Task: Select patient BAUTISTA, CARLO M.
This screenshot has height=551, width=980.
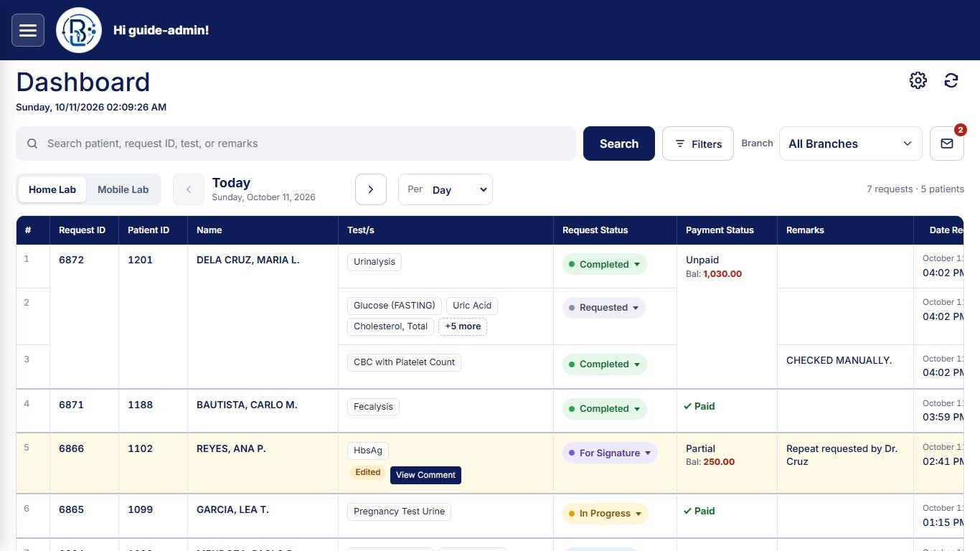Action: coord(247,405)
